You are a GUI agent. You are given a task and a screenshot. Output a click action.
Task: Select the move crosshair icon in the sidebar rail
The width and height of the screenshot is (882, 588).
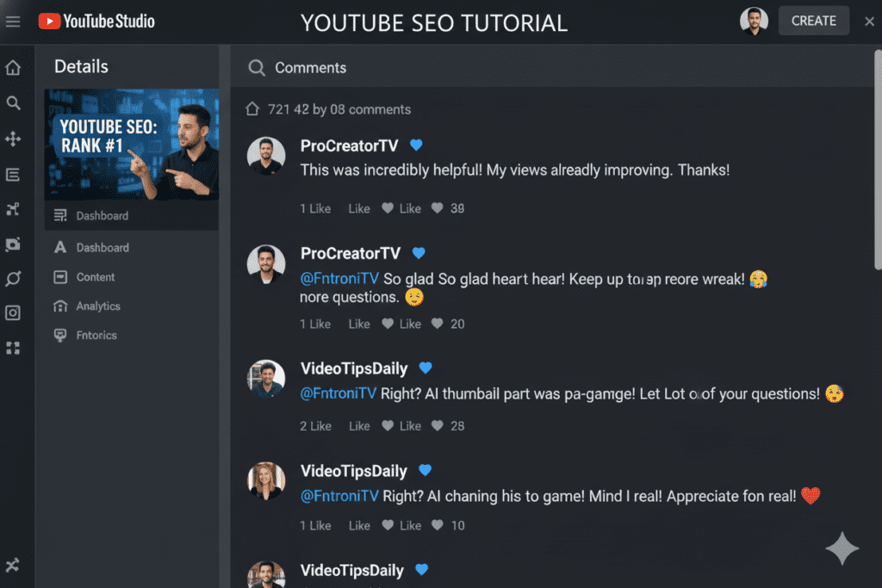coord(13,139)
